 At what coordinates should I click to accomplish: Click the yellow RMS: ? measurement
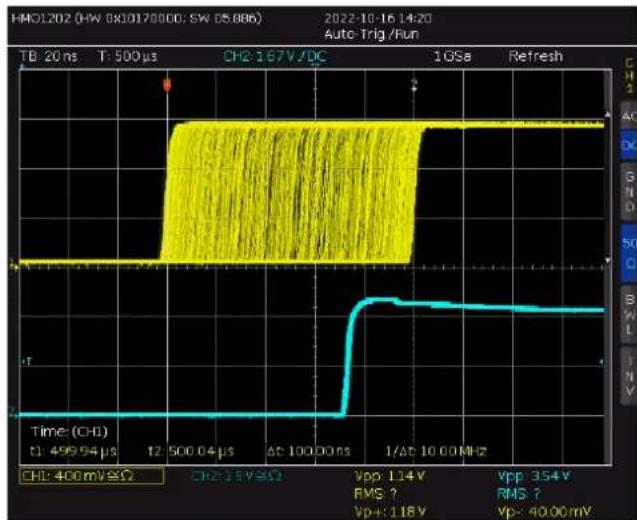(x=375, y=494)
